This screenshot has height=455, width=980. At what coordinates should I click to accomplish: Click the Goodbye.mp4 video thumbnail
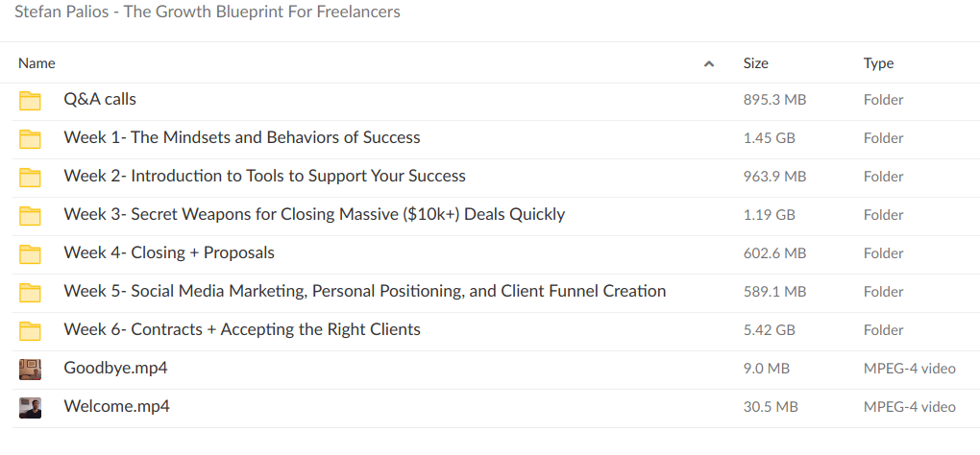pos(31,369)
